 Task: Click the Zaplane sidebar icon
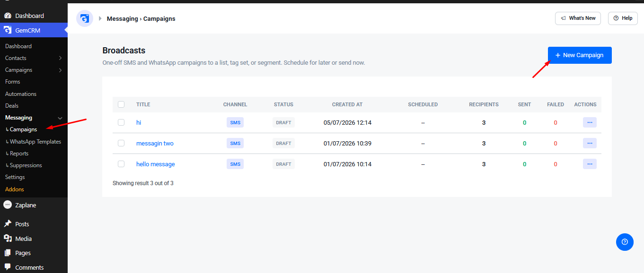pos(8,205)
